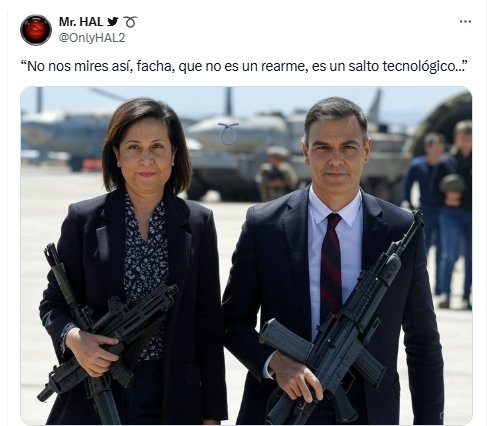Open the Mr. HAL red-eye profile avatar
Screen dimensions: 487x426
pos(36,30)
